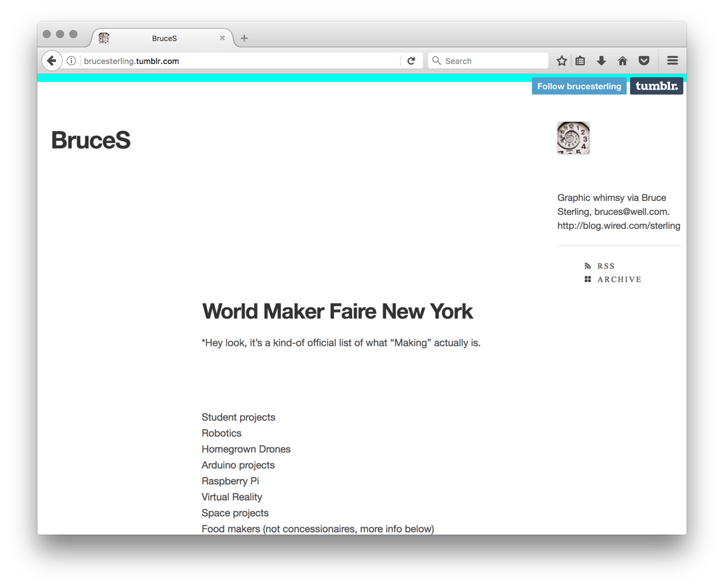Click the tumblr logo button
The height and width of the screenshot is (588, 724).
[656, 86]
